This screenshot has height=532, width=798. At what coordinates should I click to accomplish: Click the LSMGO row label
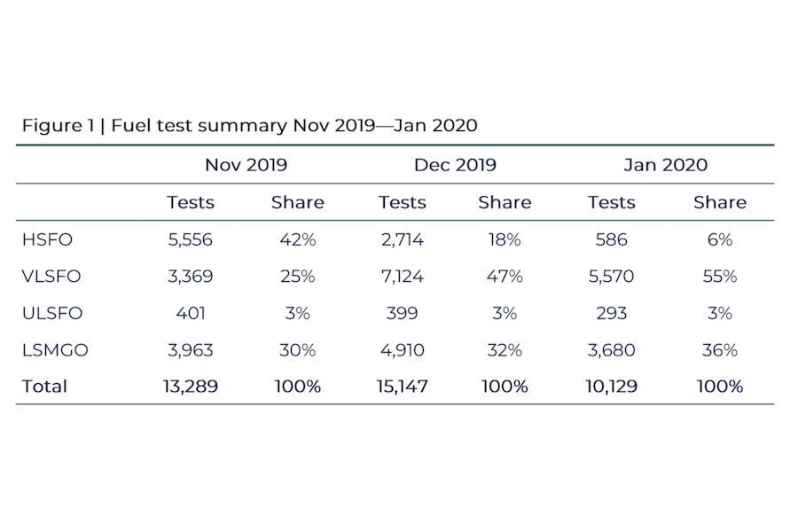[54, 350]
